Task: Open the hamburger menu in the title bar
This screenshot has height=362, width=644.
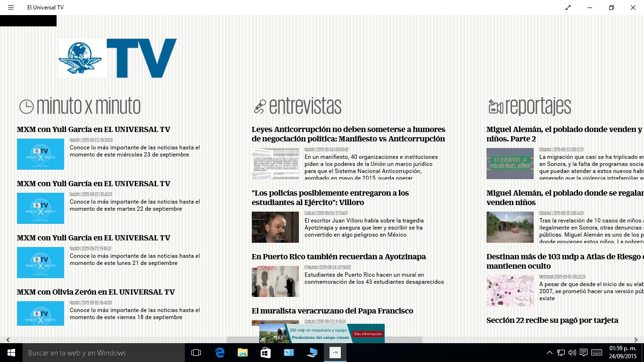Action: [x=11, y=8]
